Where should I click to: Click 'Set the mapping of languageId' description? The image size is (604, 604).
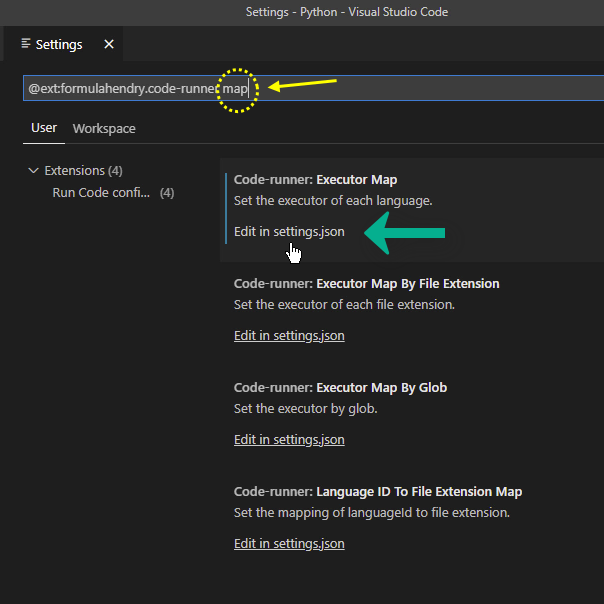click(x=372, y=513)
